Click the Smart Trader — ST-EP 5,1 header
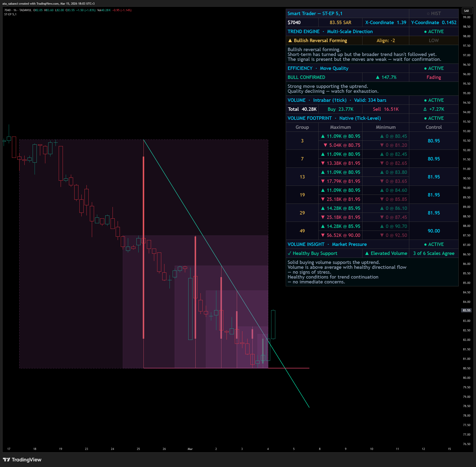The height and width of the screenshot is (467, 476). [315, 13]
